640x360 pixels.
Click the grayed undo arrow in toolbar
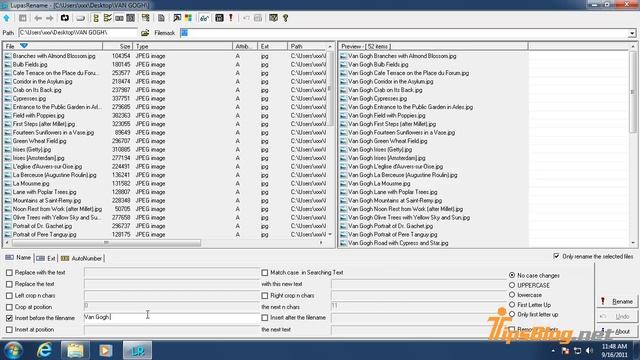coord(246,18)
